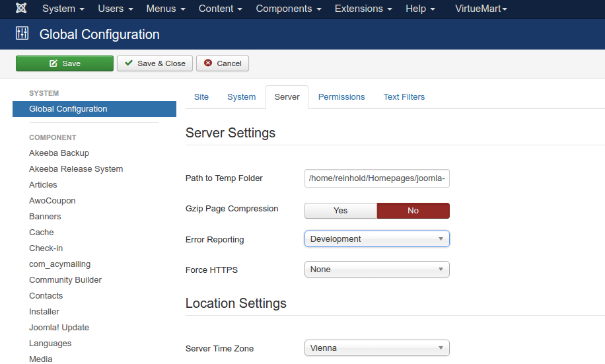Set Gzip Page Compression to Yes
Viewport: 605px width, 364px height.
tap(340, 211)
